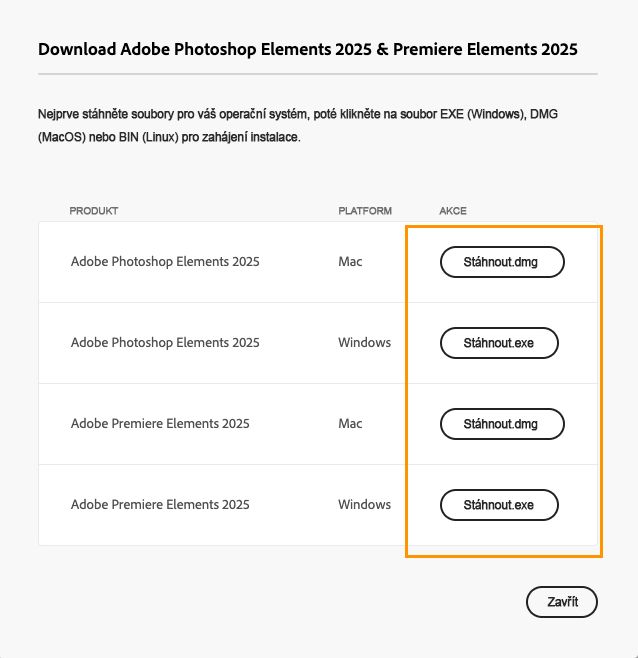
Task: Click the instruction text starting with Nejprve stáhněte
Action: [298, 114]
